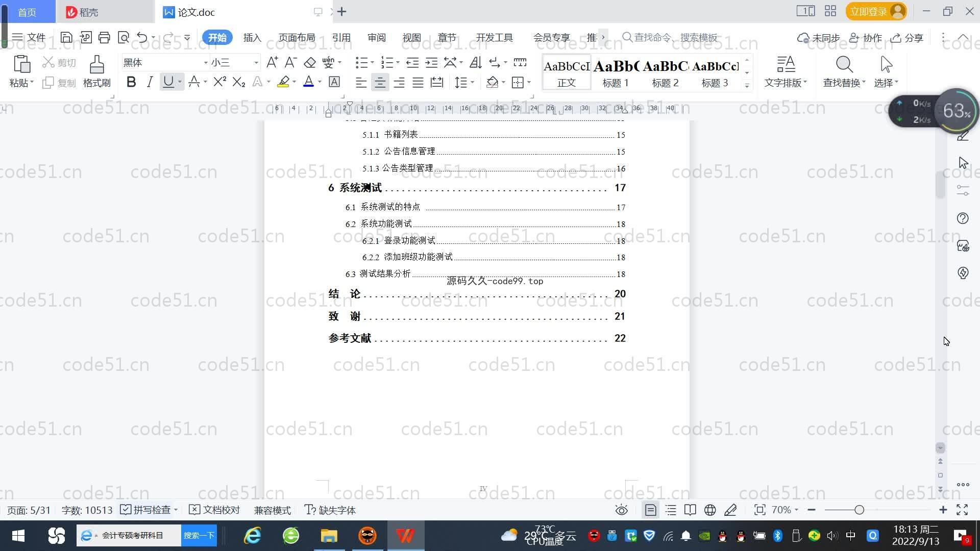Open the References (引用) tab

[341, 37]
